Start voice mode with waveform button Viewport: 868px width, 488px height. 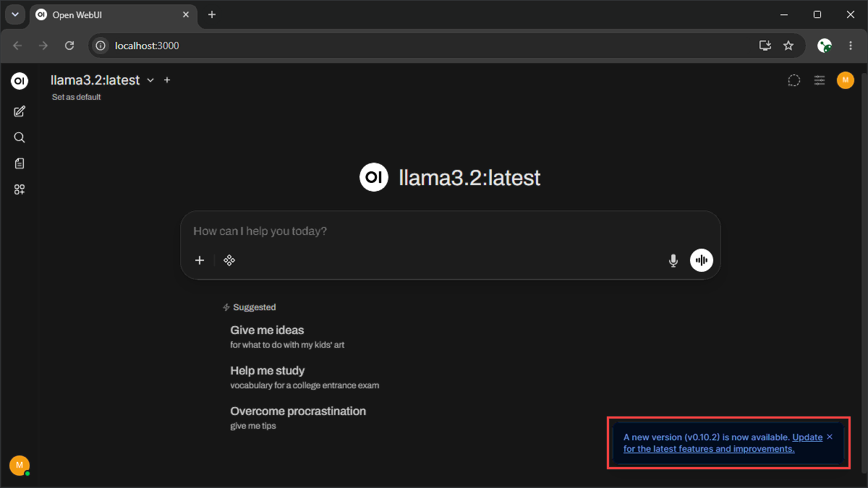coord(702,260)
